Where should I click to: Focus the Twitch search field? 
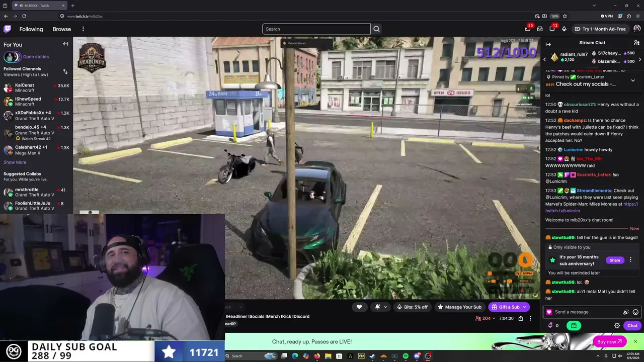pos(316,29)
